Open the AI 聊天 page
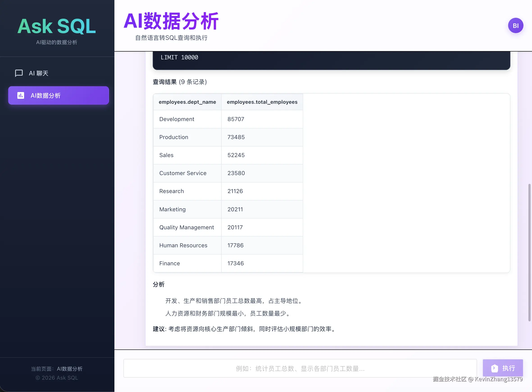The height and width of the screenshot is (392, 532). (x=39, y=73)
